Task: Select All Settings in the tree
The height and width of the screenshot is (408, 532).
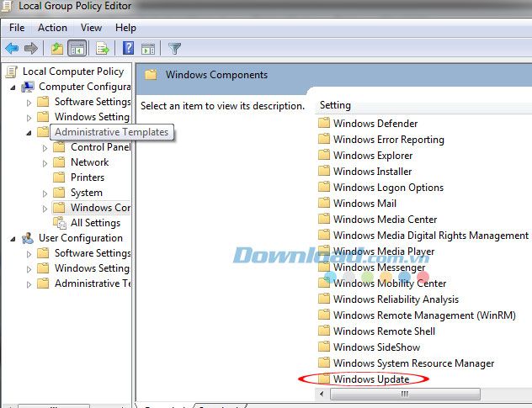Action: coord(95,223)
